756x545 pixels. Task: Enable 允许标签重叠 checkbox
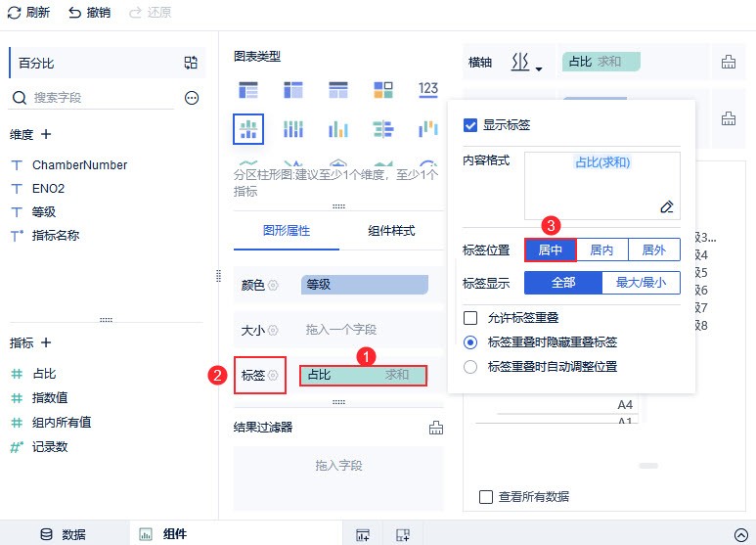470,318
